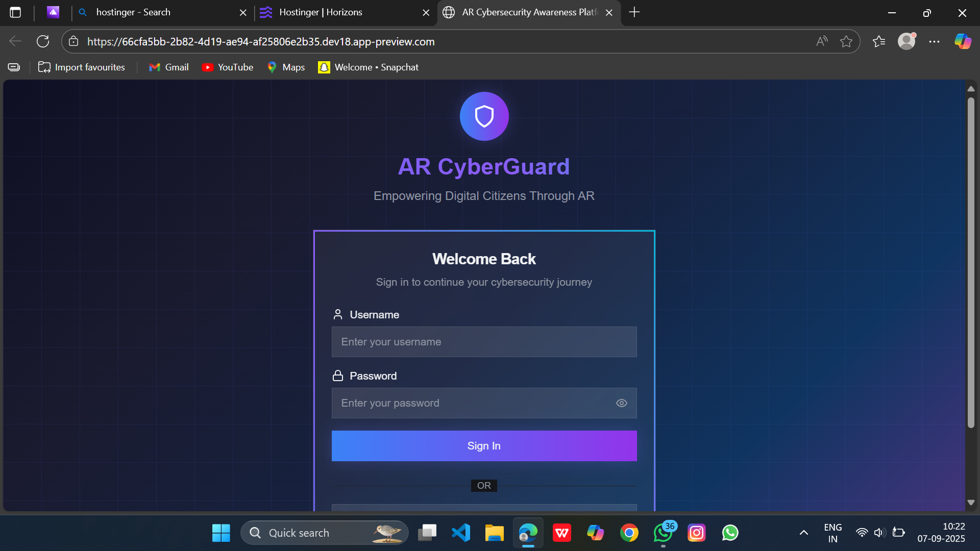
Task: Add this page to favourites
Action: 846,41
